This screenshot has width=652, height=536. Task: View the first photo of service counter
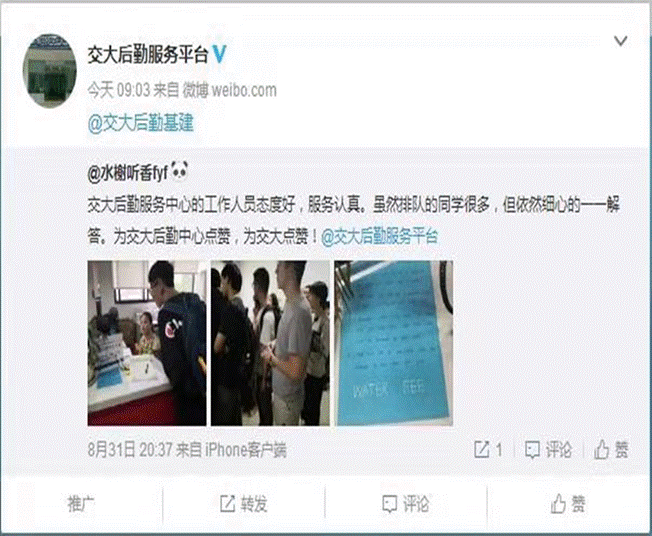coord(147,343)
